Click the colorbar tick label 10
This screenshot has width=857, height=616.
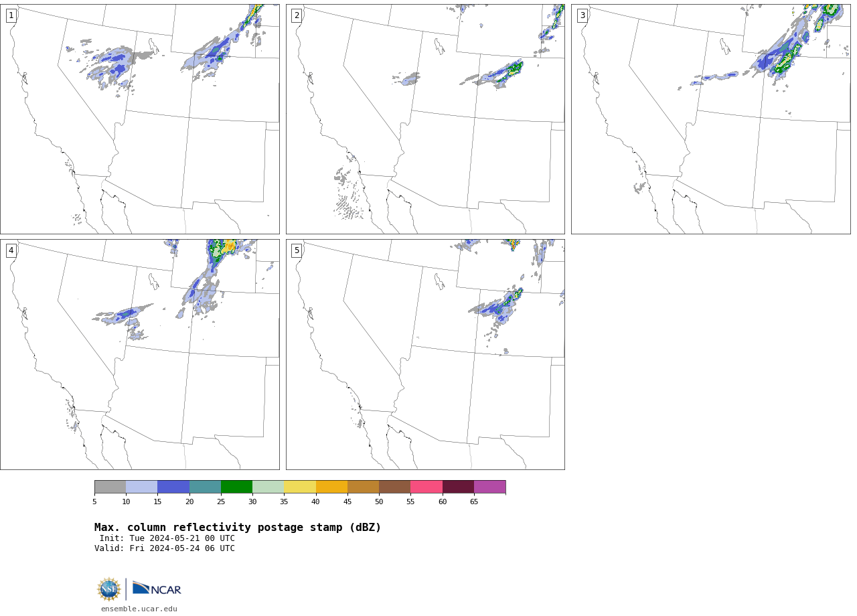point(126,502)
